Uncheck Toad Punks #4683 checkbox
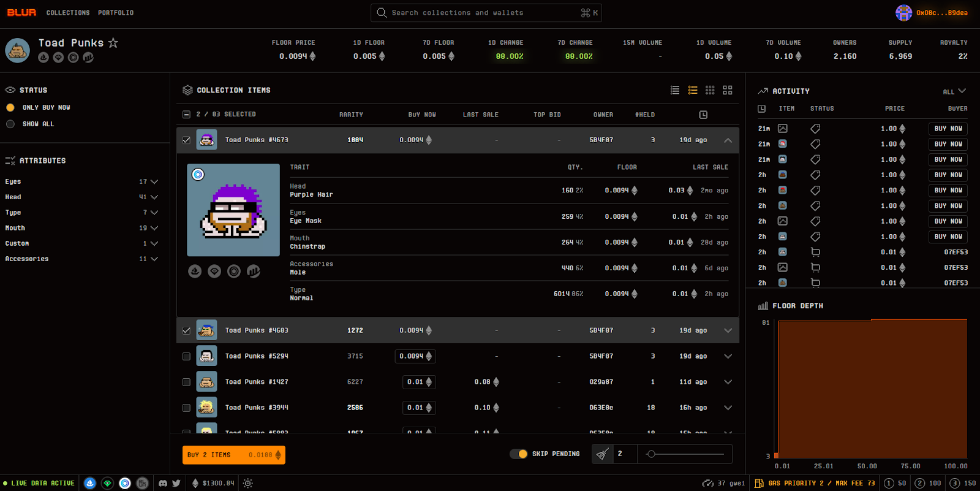 click(x=186, y=330)
